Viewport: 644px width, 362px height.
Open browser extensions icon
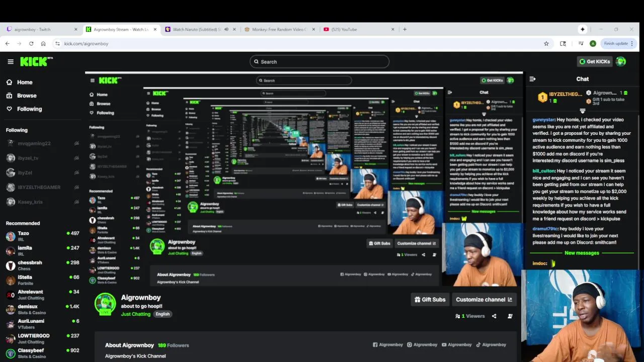[x=563, y=44]
